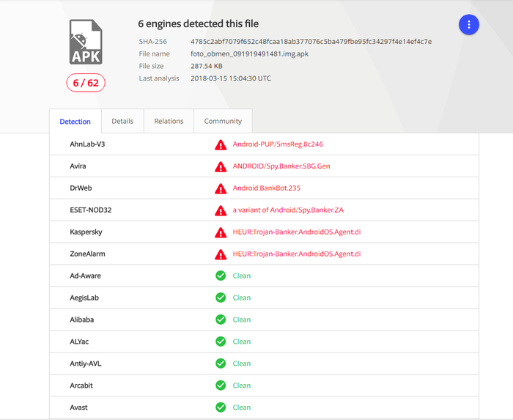This screenshot has height=420, width=513.
Task: Click the Avast green checkmark icon
Action: click(221, 407)
